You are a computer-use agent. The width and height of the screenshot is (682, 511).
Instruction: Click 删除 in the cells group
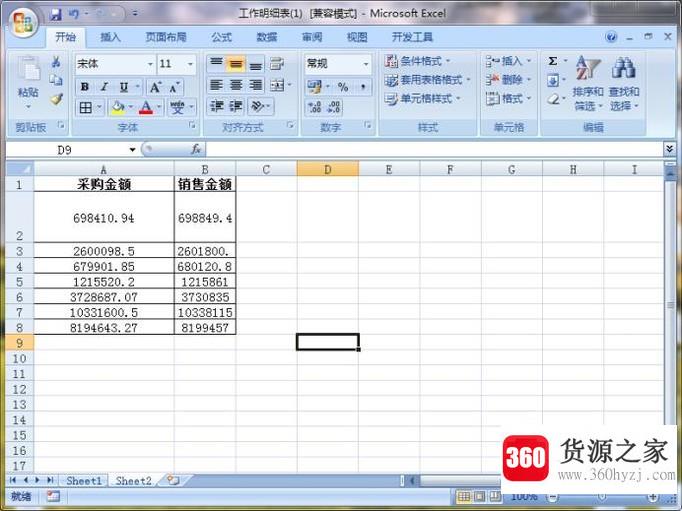508,80
